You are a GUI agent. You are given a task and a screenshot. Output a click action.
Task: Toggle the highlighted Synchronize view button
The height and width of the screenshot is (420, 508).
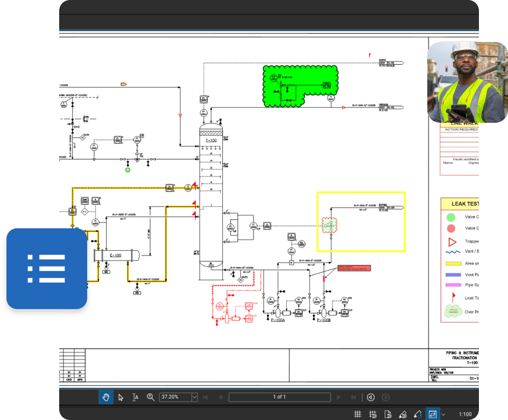click(433, 414)
